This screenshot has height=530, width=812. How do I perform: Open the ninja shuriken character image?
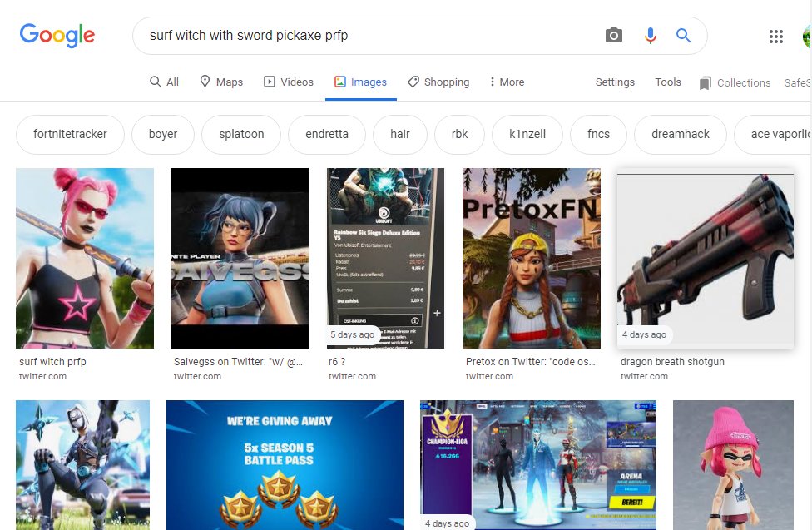click(83, 465)
